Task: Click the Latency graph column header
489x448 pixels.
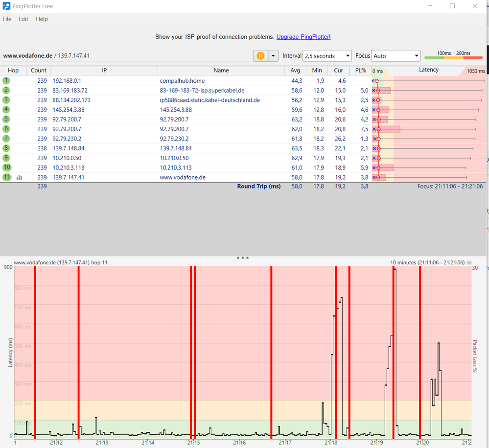Action: click(x=428, y=70)
